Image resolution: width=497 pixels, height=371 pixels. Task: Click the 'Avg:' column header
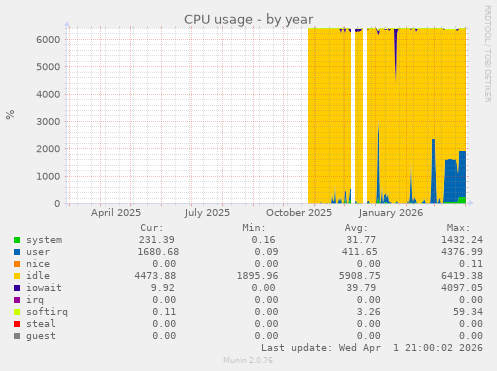pos(356,228)
